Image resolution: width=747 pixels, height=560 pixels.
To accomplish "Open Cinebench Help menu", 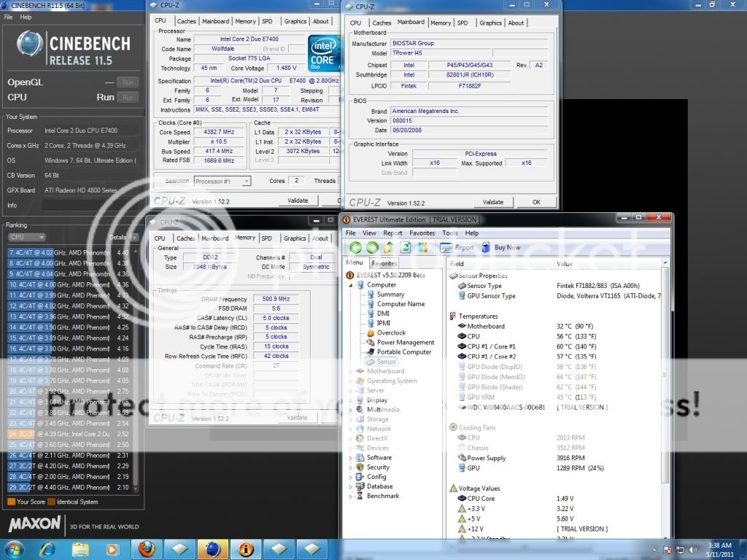I will tap(26, 17).
